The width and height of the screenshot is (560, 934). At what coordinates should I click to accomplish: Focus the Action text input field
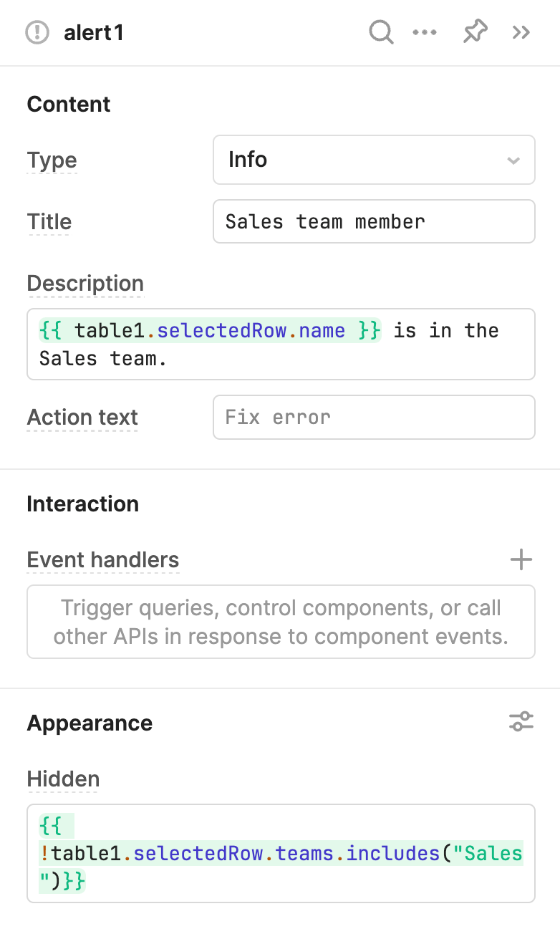[374, 417]
